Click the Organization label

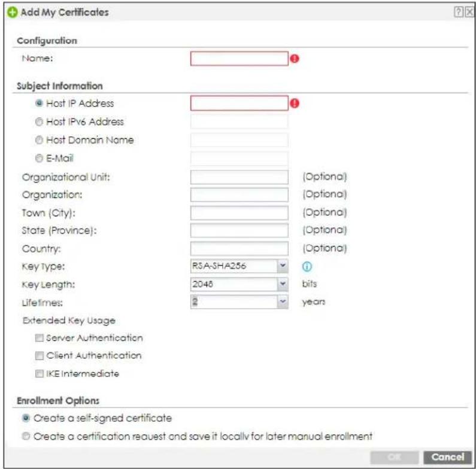pos(52,195)
